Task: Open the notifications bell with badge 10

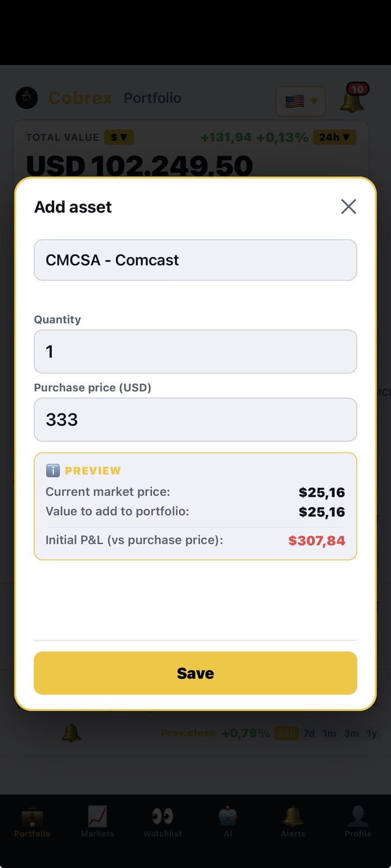Action: (x=353, y=98)
